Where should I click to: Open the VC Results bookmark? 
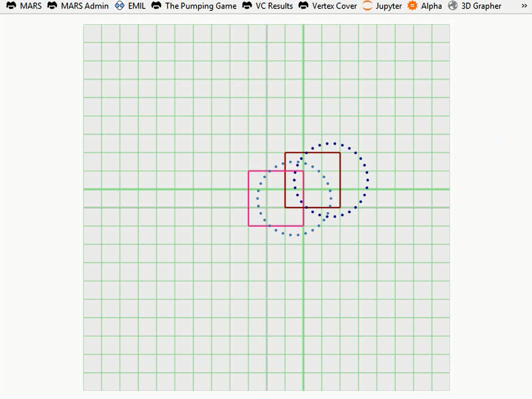tap(267, 6)
